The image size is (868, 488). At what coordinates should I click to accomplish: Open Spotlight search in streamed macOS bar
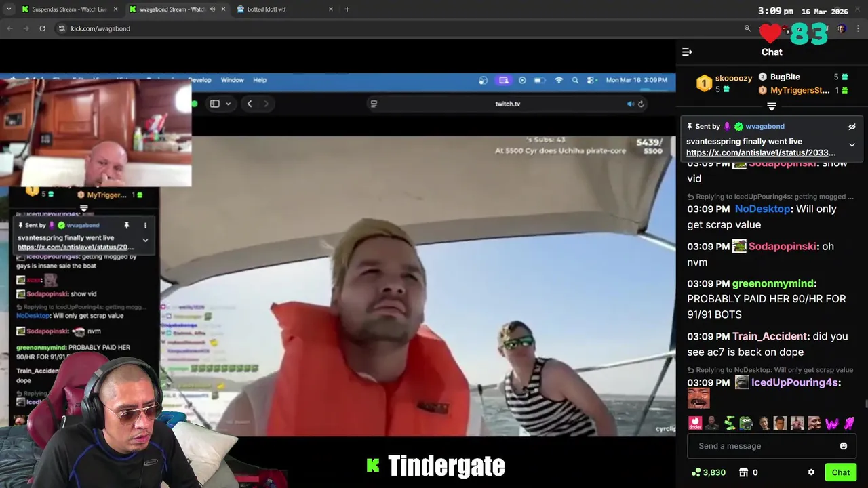tap(575, 80)
